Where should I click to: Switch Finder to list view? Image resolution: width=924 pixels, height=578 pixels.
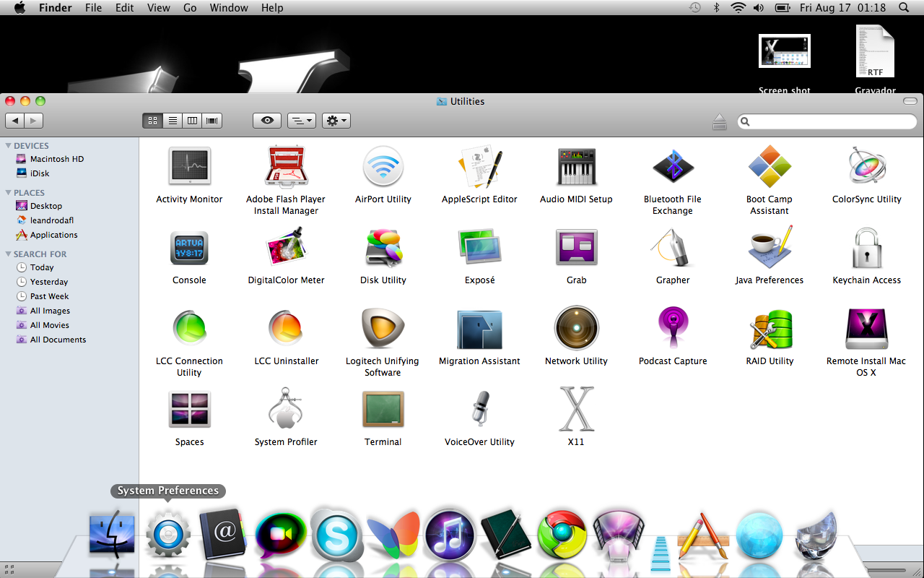pos(173,121)
